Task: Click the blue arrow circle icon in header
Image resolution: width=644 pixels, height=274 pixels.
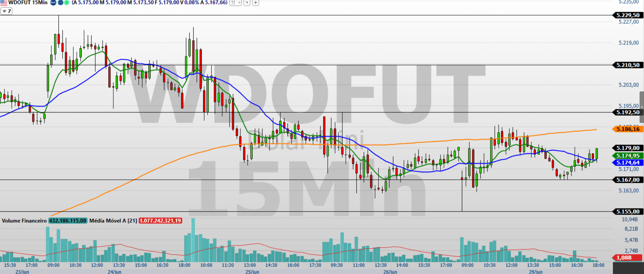Action: pos(60,2)
